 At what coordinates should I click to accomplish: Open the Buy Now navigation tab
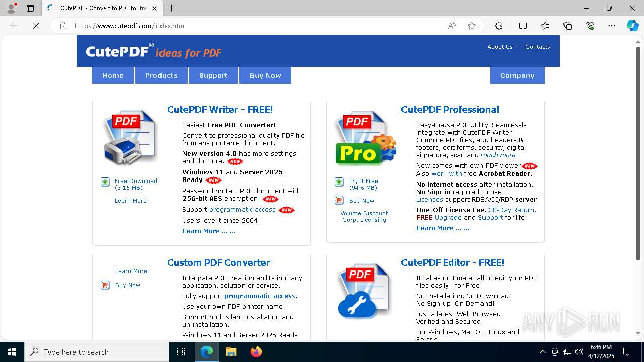point(265,75)
